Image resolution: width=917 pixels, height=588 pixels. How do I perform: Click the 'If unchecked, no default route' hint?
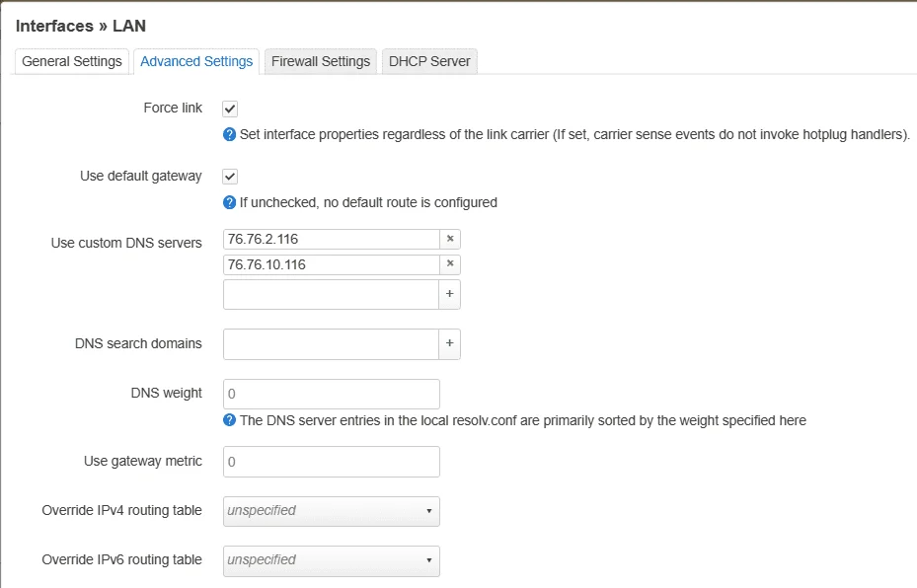368,202
